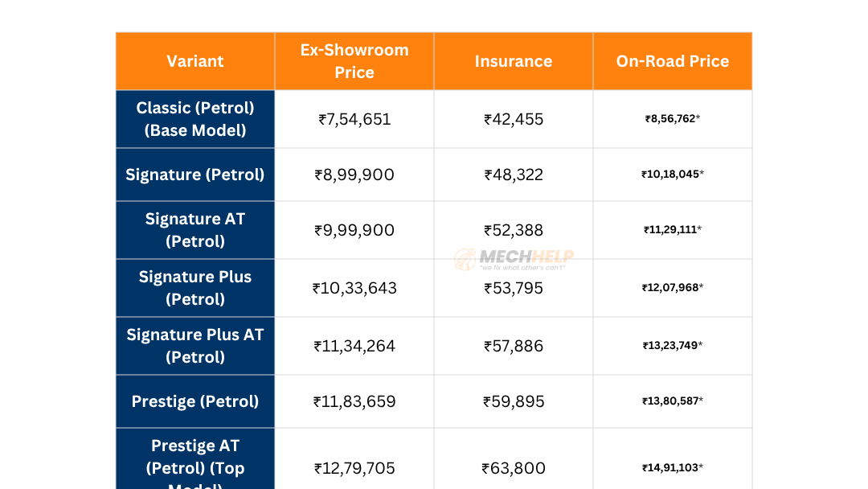Viewport: 868px width, 489px height.
Task: Select the Classic (Petrol) Base Model cell
Action: pyautogui.click(x=195, y=119)
